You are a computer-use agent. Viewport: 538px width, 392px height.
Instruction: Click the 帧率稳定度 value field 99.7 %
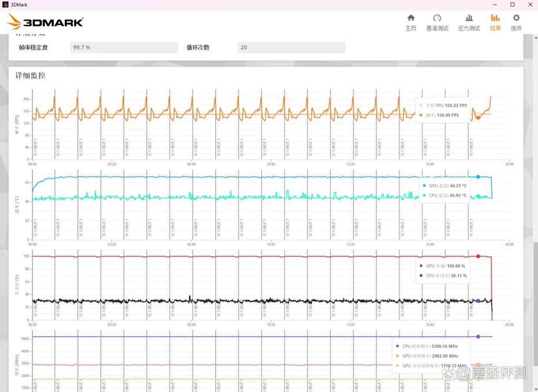(x=124, y=48)
